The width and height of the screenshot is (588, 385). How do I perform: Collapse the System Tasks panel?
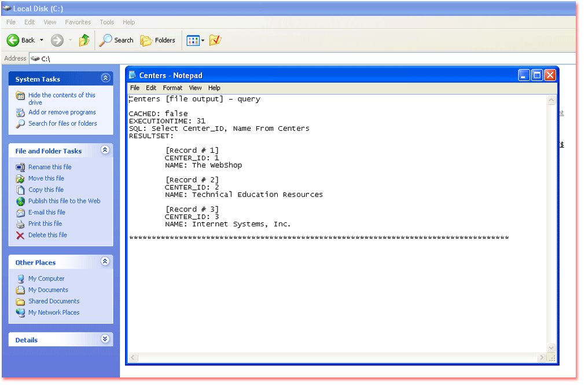pyautogui.click(x=105, y=78)
